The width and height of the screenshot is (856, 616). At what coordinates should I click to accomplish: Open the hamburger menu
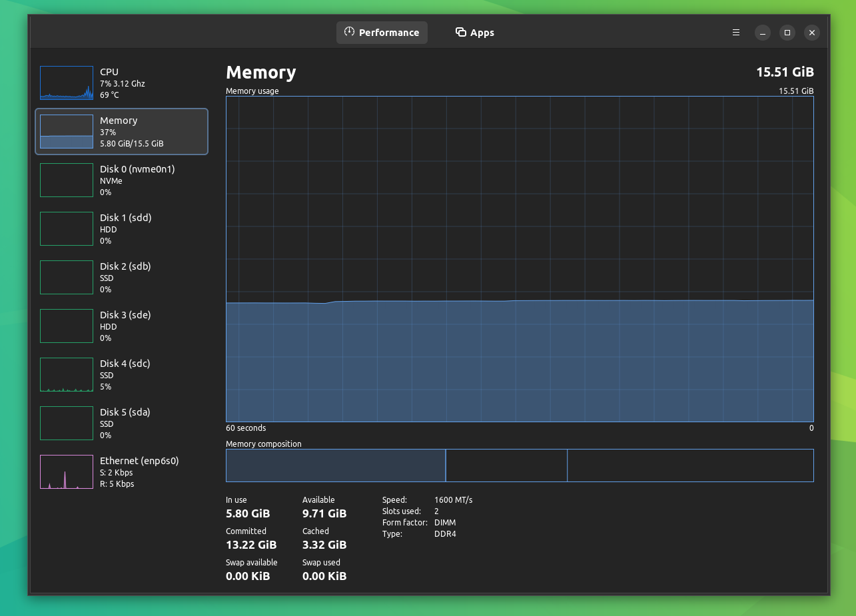point(735,32)
